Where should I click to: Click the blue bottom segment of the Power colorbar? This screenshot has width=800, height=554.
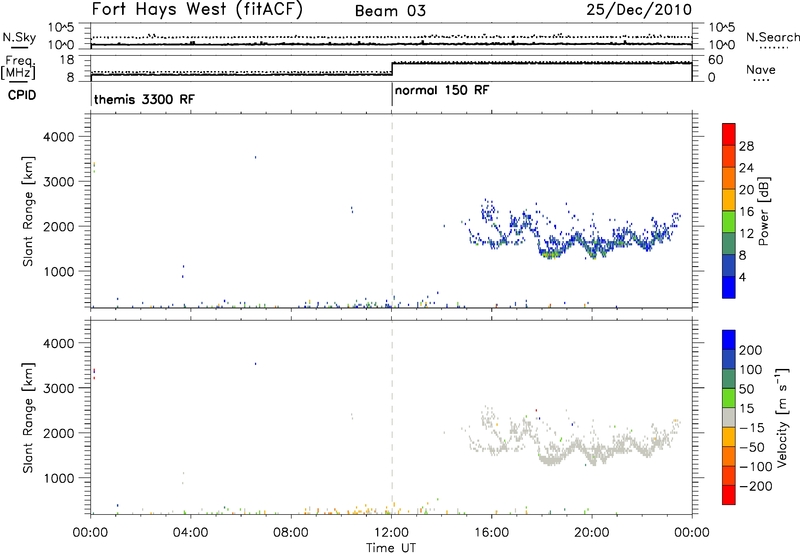click(x=729, y=287)
